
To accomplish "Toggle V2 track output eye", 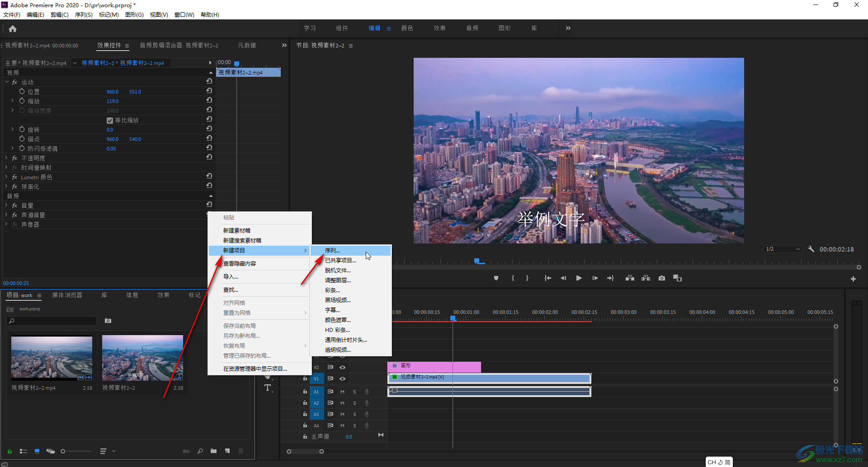I will coord(343,367).
